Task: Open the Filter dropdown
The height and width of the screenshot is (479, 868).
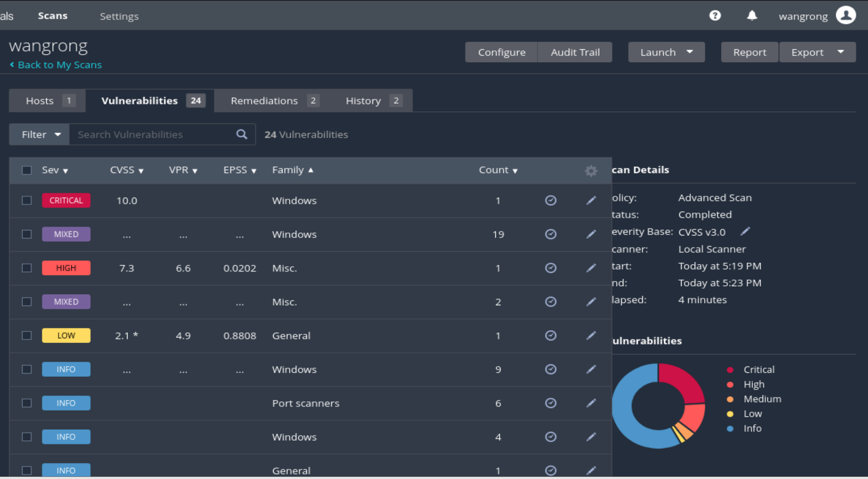Action: click(x=40, y=134)
